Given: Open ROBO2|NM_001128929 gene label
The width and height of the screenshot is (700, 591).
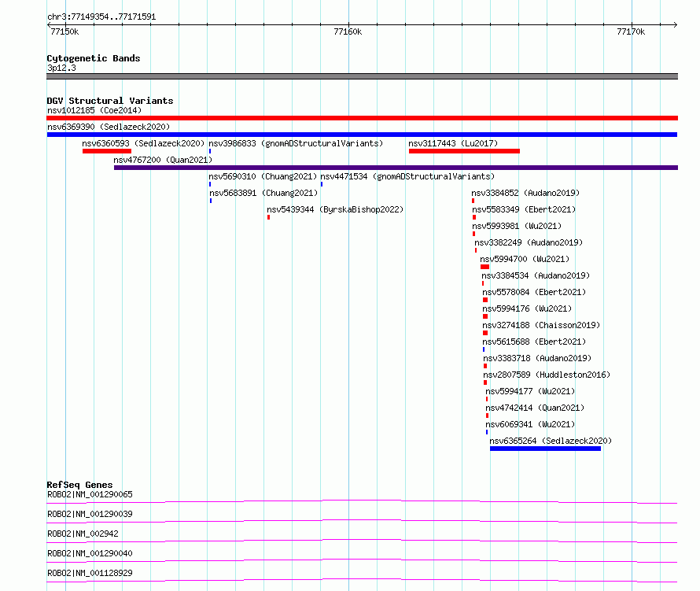Looking at the screenshot, I should pyautogui.click(x=90, y=573).
